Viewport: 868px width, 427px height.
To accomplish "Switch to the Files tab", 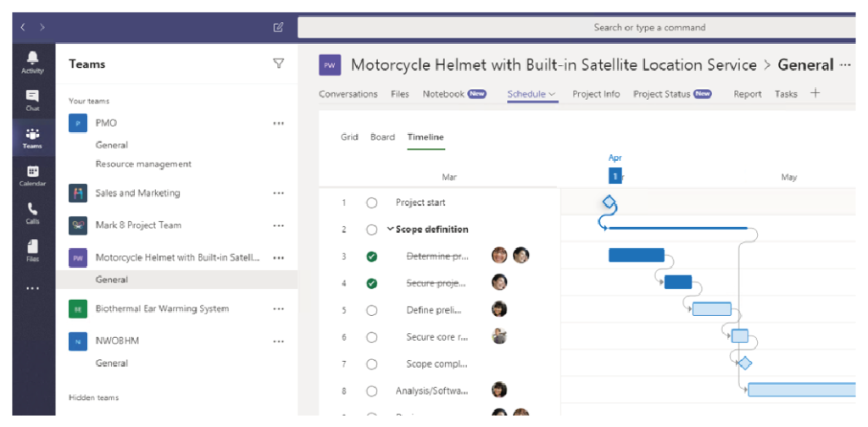I will click(400, 94).
